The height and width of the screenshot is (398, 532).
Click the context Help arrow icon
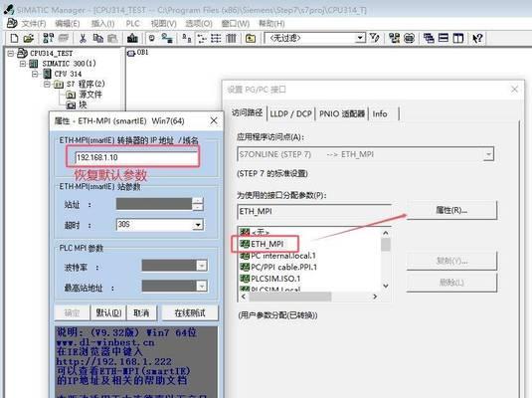[477, 38]
